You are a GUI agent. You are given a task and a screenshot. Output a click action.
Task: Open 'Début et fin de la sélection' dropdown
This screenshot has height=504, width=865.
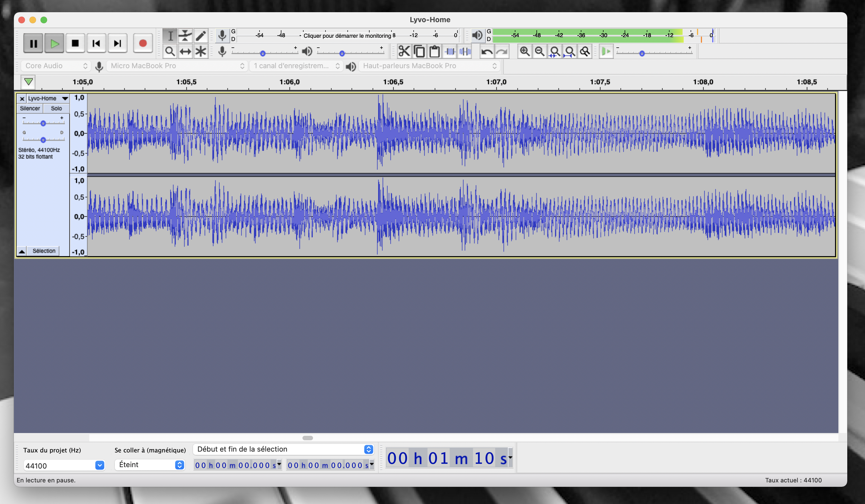pos(283,449)
